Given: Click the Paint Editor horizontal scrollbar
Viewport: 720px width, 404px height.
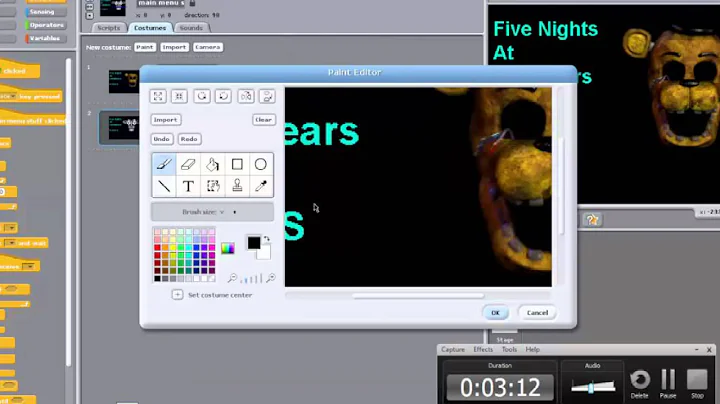Looking at the screenshot, I should coord(418,296).
